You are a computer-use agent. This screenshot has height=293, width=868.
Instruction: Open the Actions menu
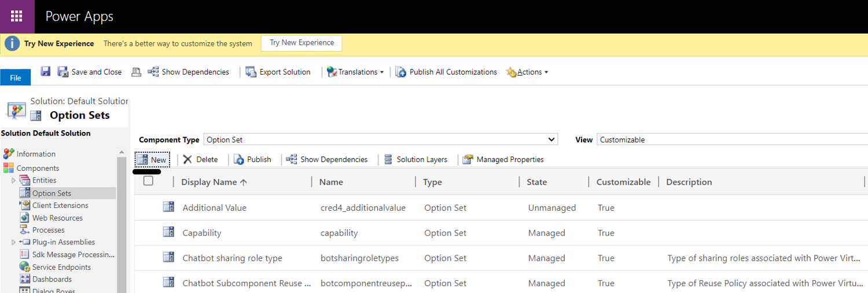528,72
